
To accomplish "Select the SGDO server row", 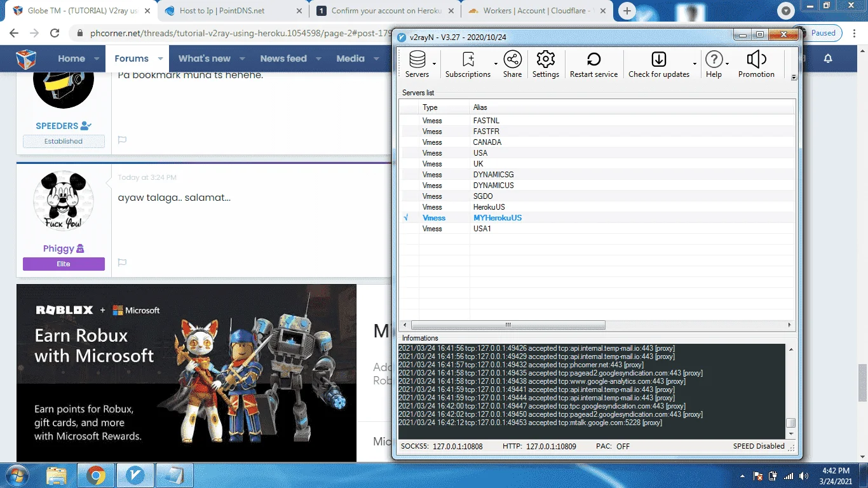I will click(x=597, y=196).
